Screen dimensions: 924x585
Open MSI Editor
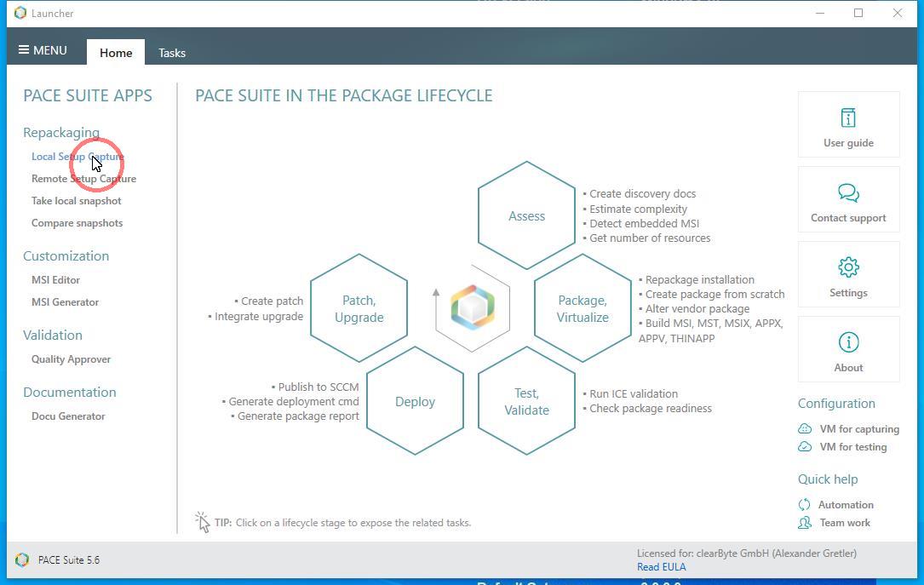55,280
